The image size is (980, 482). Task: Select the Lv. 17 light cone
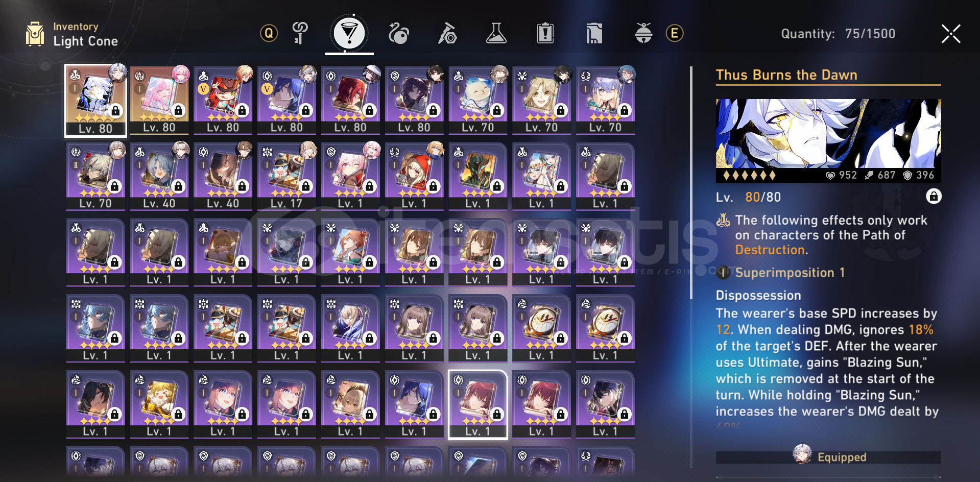pos(286,177)
